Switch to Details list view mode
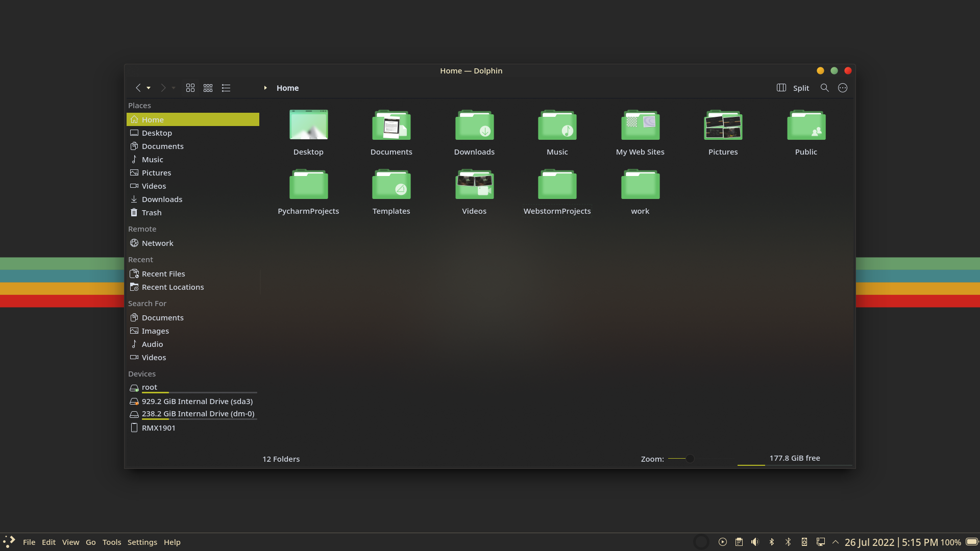980x551 pixels. pyautogui.click(x=226, y=88)
